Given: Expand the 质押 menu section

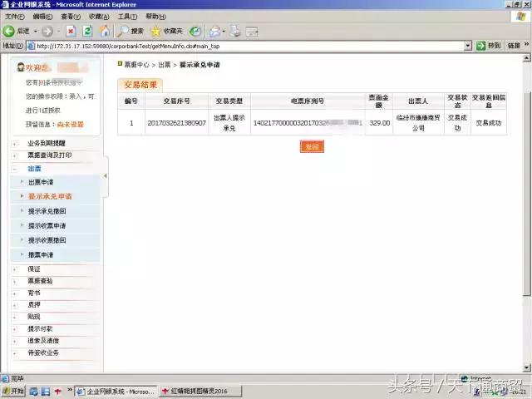Looking at the screenshot, I should pos(34,305).
